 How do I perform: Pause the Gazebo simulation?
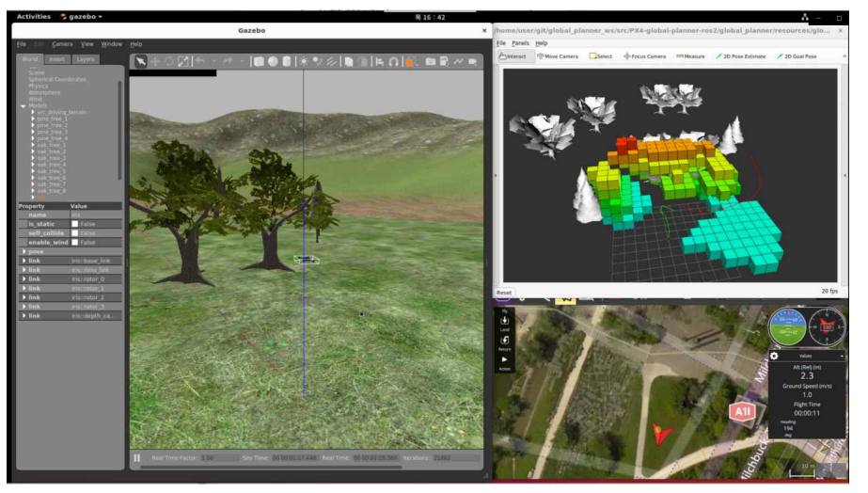tap(136, 458)
